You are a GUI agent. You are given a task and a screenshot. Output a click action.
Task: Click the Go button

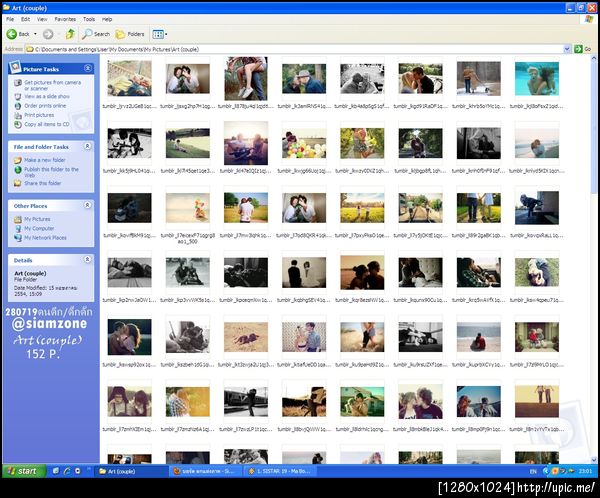tap(583, 49)
